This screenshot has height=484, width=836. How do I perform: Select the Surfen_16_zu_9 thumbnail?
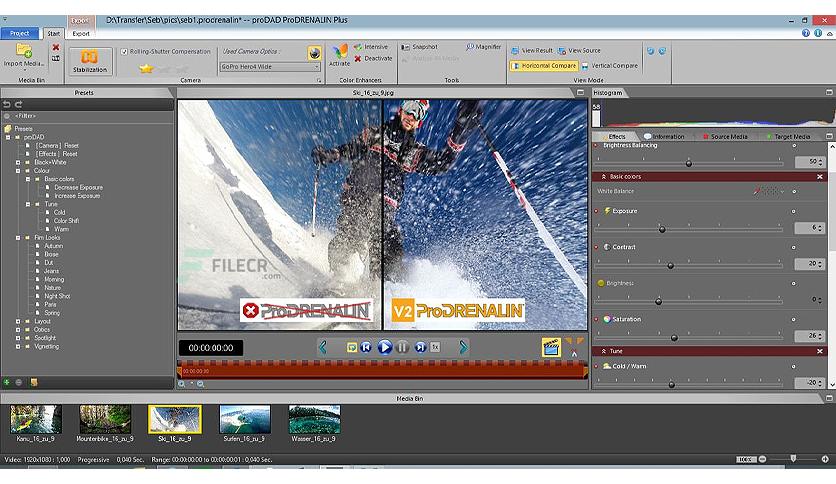(245, 419)
